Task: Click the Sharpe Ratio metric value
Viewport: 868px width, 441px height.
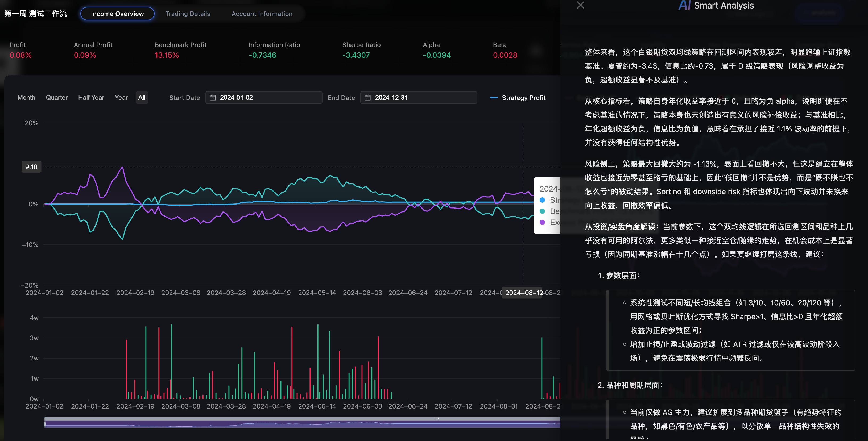Action: [x=356, y=55]
